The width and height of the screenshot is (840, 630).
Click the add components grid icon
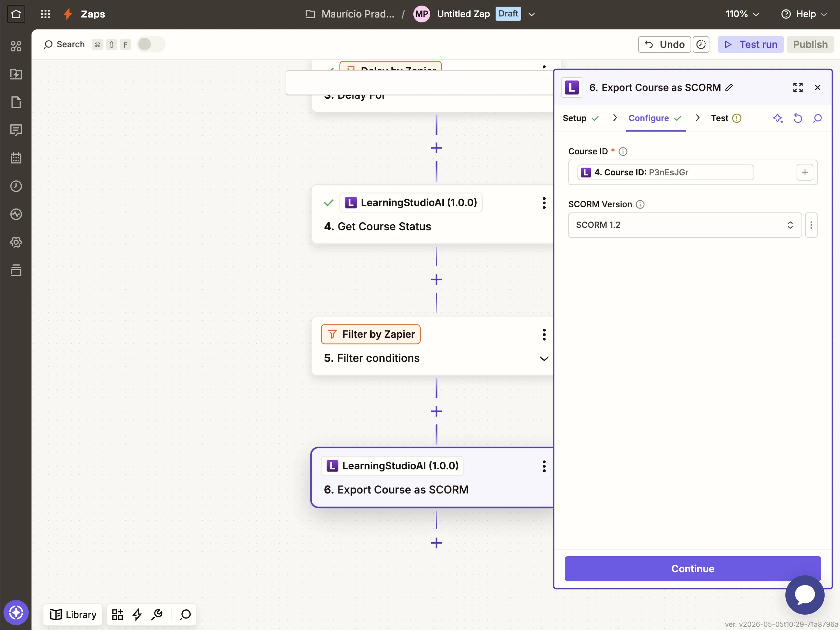tap(117, 615)
